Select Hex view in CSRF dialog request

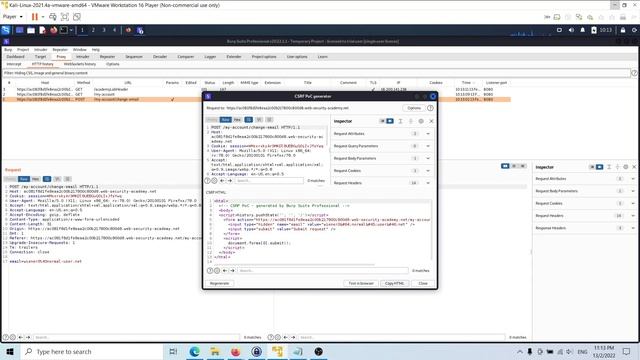click(237, 120)
